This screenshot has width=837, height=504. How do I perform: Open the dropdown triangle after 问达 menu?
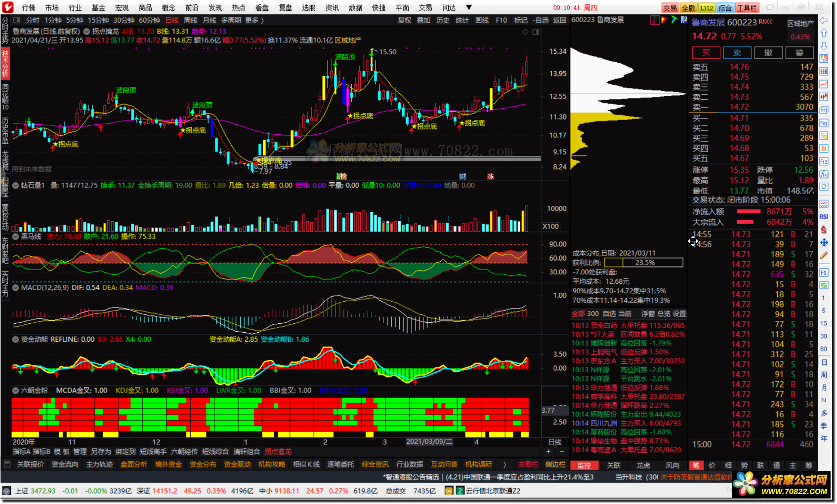469,7
